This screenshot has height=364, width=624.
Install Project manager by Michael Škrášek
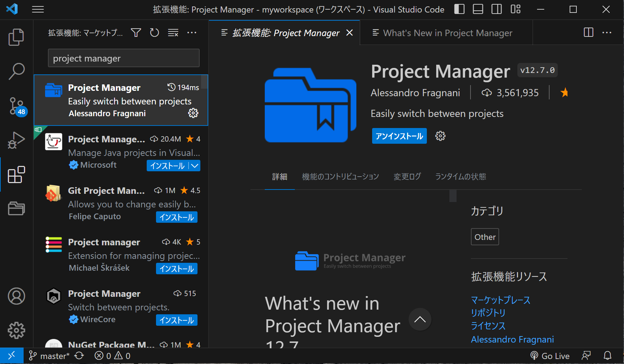[177, 269]
